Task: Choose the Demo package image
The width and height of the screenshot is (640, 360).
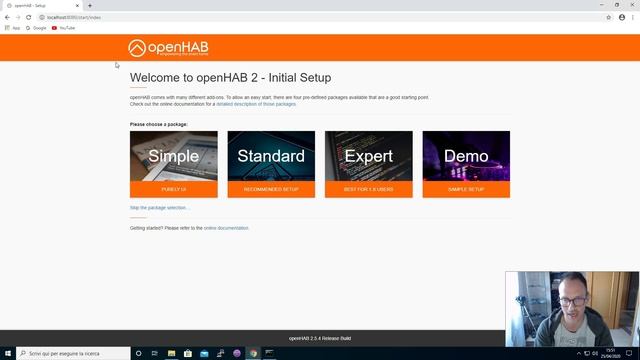Action: 466,156
